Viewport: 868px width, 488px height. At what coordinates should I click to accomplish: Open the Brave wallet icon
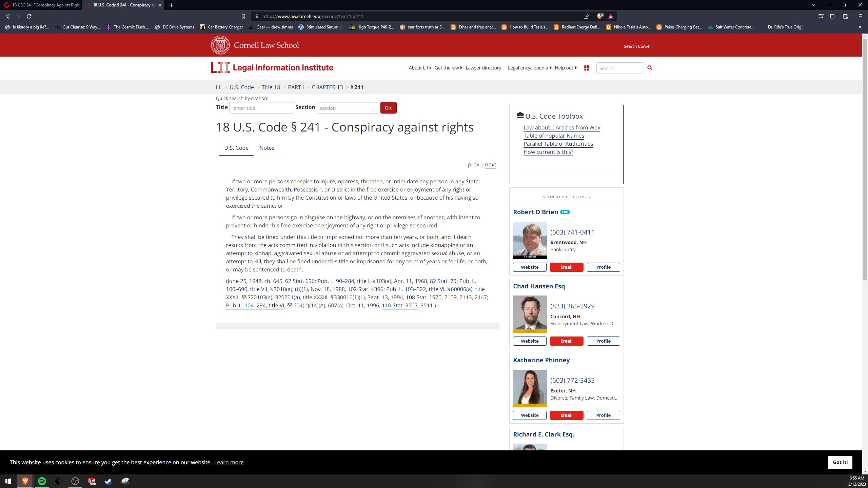(x=846, y=16)
